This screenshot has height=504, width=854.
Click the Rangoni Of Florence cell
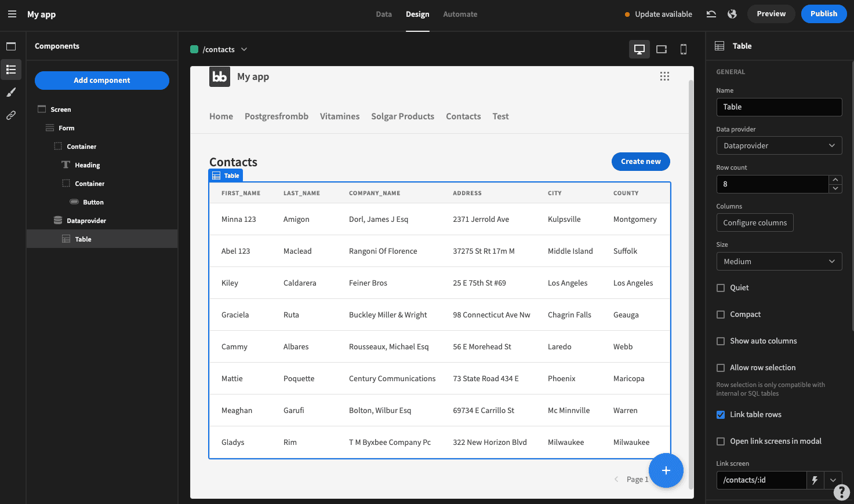tap(383, 251)
